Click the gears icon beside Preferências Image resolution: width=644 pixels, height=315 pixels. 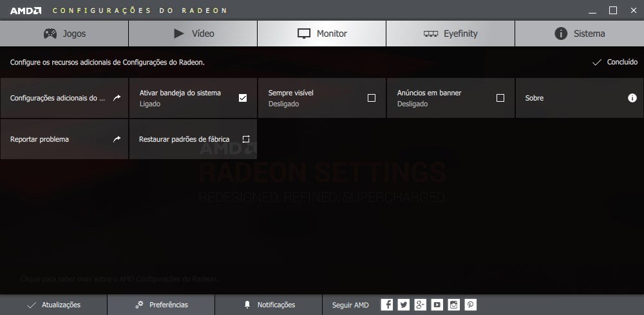(139, 305)
